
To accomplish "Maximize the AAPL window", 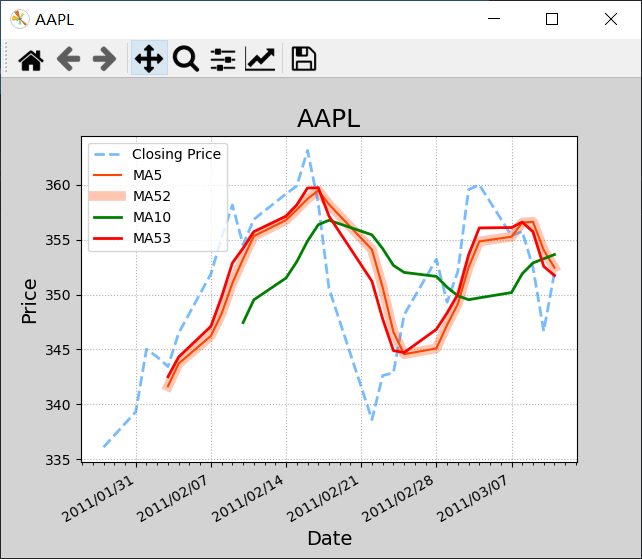I will [552, 19].
